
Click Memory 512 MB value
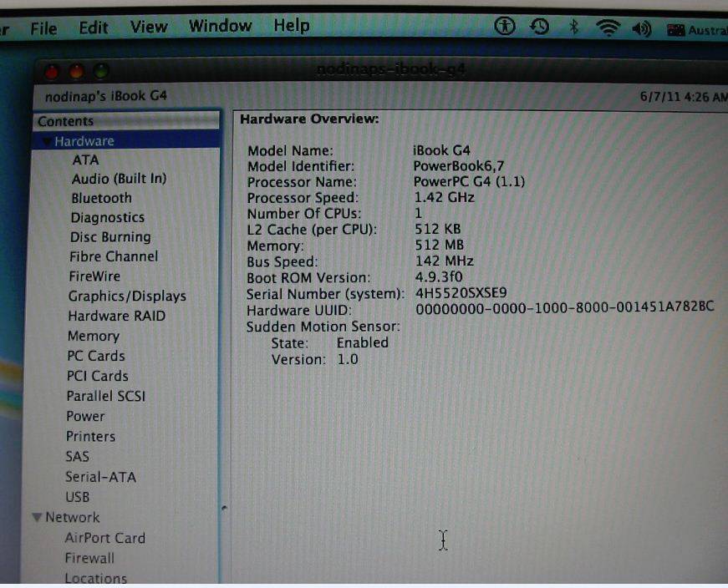(x=439, y=245)
